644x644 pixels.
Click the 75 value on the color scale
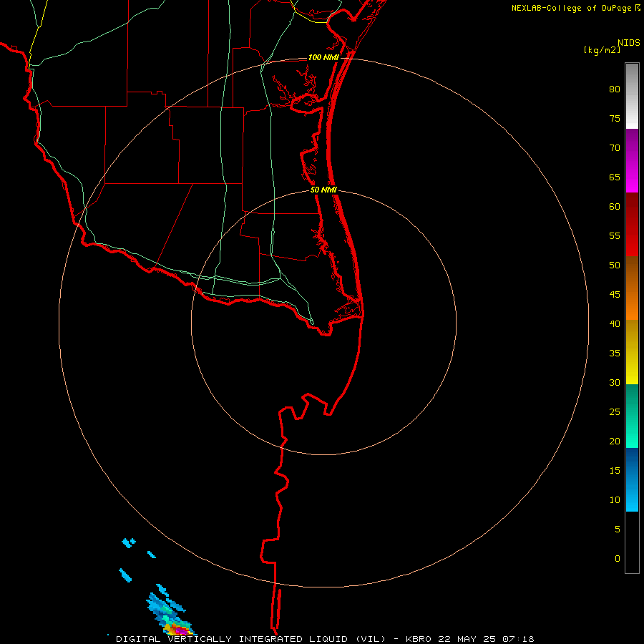pyautogui.click(x=615, y=118)
